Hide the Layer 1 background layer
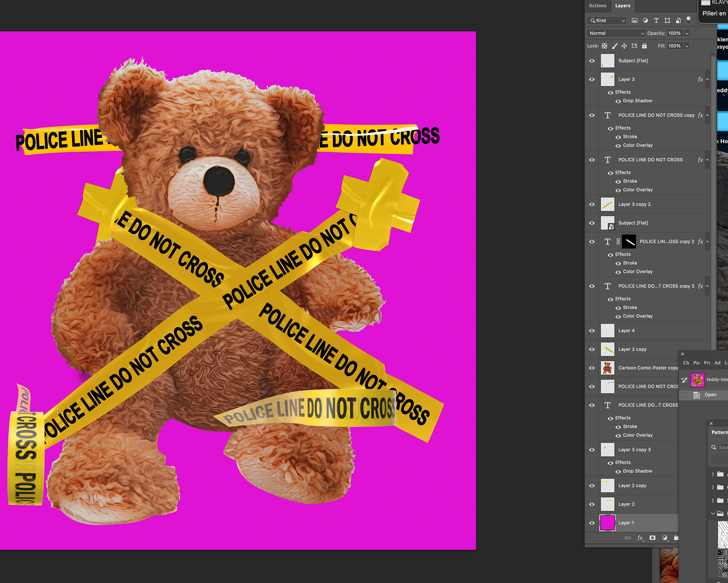The image size is (728, 583). click(x=592, y=523)
